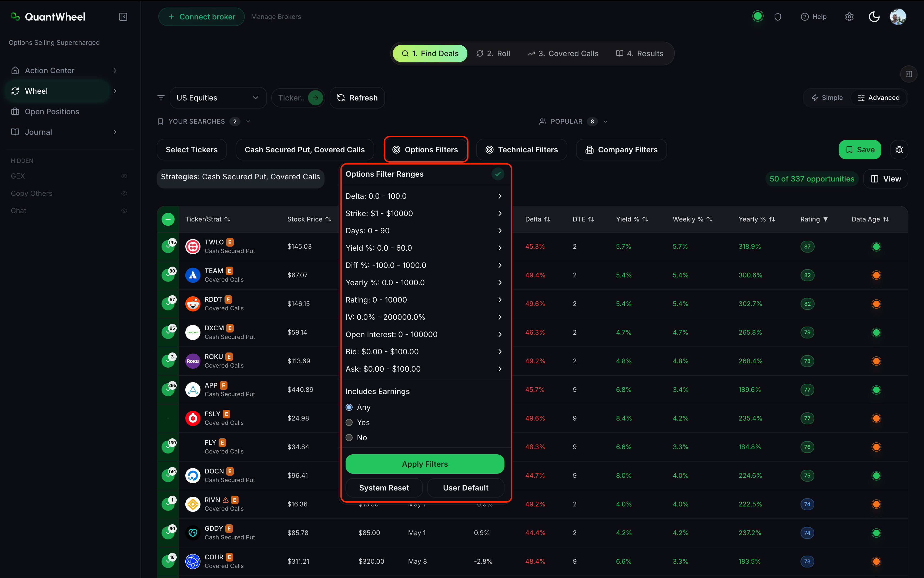924x578 pixels.
Task: Open settings gear icon
Action: coord(849,17)
